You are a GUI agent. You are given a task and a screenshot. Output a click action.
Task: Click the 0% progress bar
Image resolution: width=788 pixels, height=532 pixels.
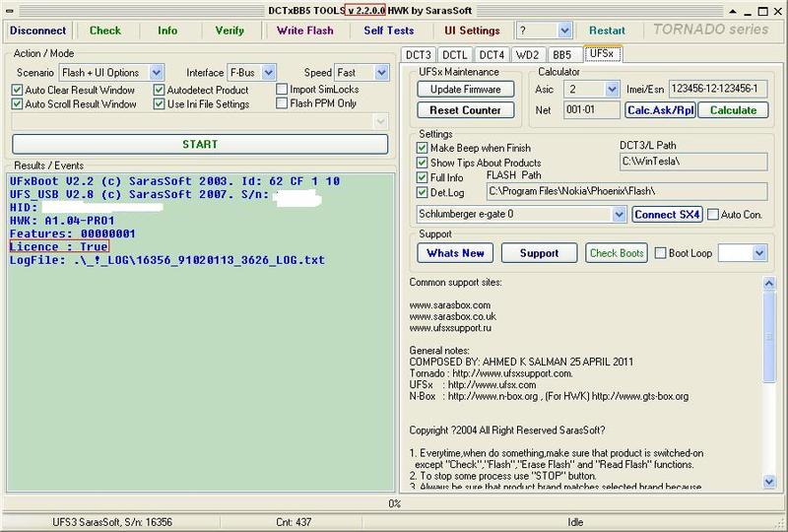394,503
